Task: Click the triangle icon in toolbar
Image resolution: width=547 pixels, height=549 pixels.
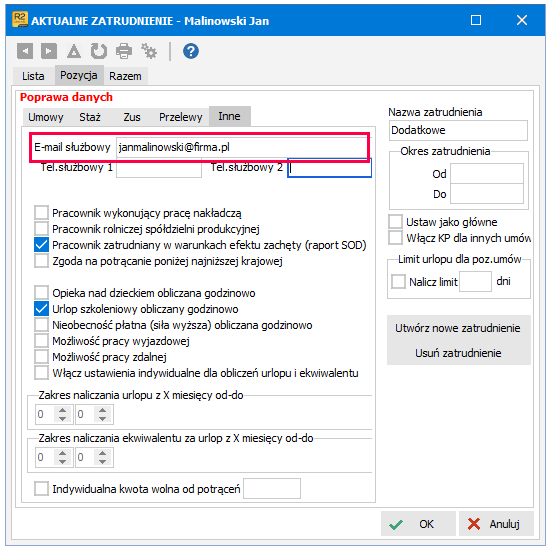Action: [x=74, y=51]
